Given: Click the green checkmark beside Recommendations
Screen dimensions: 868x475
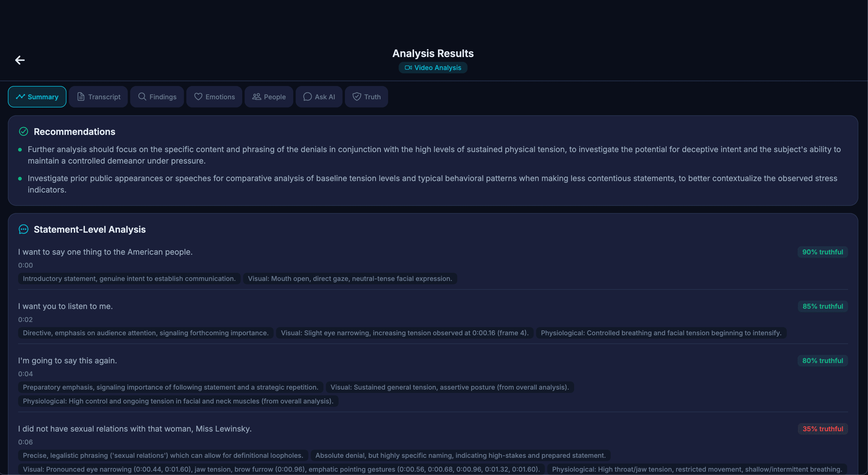Looking at the screenshot, I should [23, 132].
